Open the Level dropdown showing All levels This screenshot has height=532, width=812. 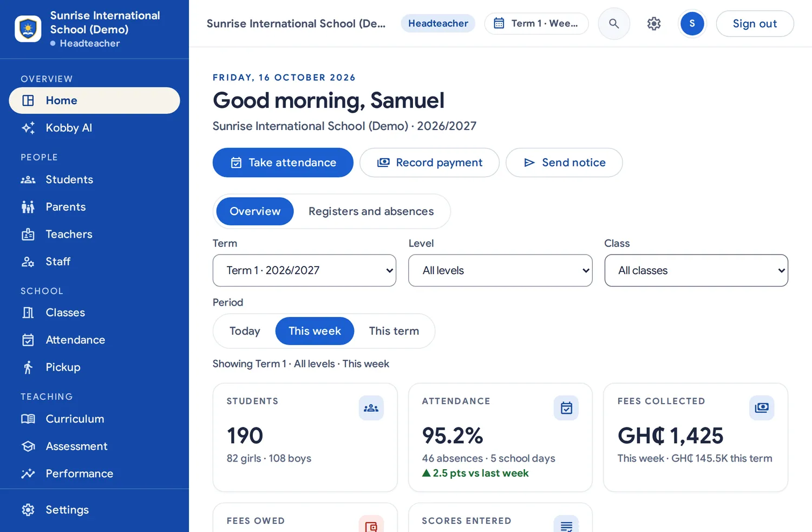[x=500, y=270]
